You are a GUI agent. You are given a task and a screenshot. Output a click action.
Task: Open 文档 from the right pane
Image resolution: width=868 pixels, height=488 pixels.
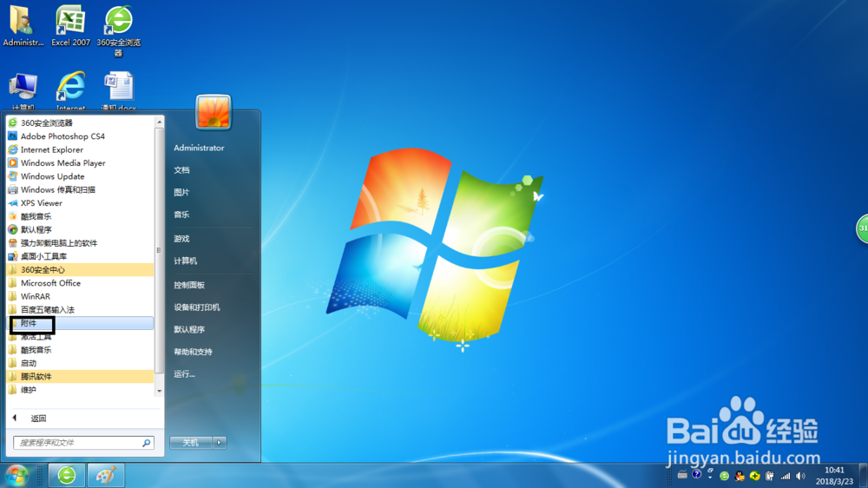[x=181, y=170]
